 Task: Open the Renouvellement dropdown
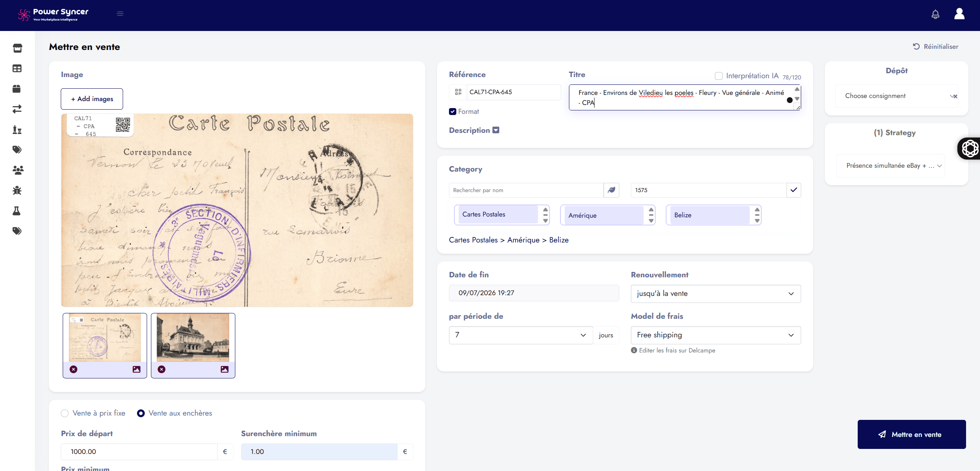tap(716, 294)
